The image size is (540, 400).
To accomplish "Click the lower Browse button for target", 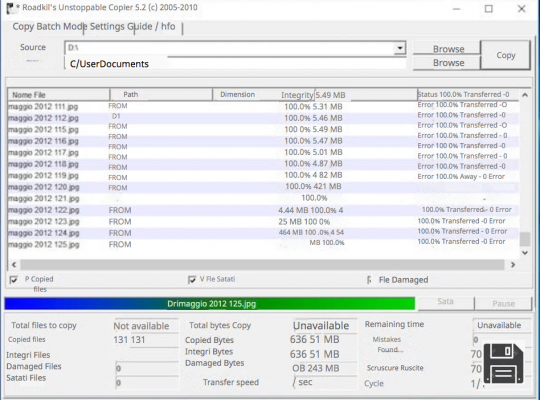I will (x=447, y=63).
